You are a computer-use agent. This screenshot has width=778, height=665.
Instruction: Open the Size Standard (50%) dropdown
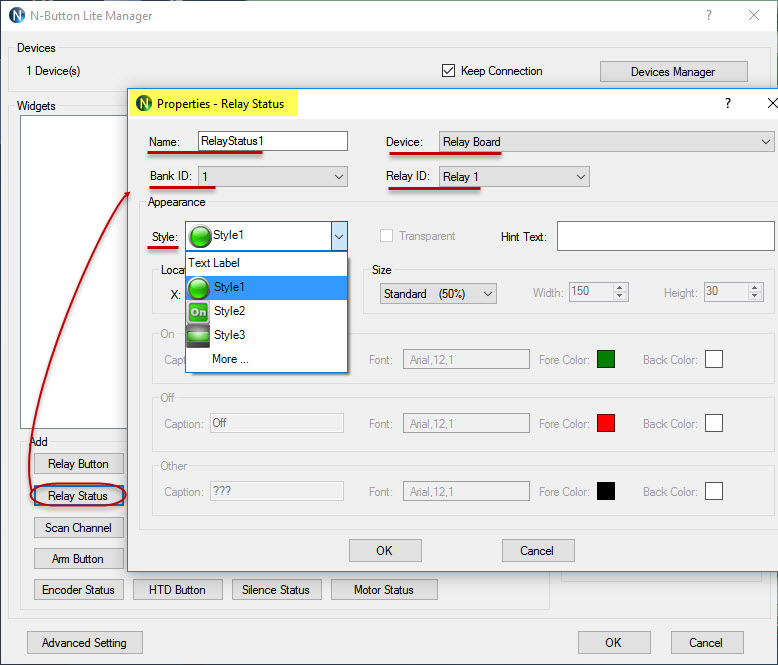pos(438,294)
